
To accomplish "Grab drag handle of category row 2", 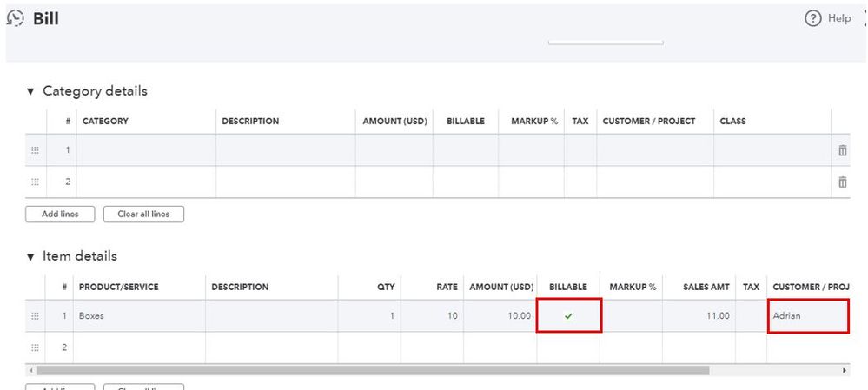I will click(x=35, y=182).
